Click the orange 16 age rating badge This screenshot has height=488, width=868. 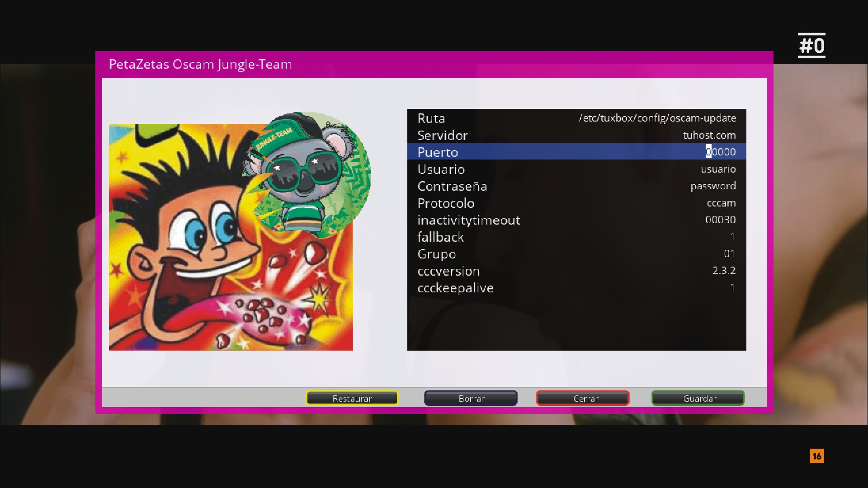pyautogui.click(x=816, y=456)
